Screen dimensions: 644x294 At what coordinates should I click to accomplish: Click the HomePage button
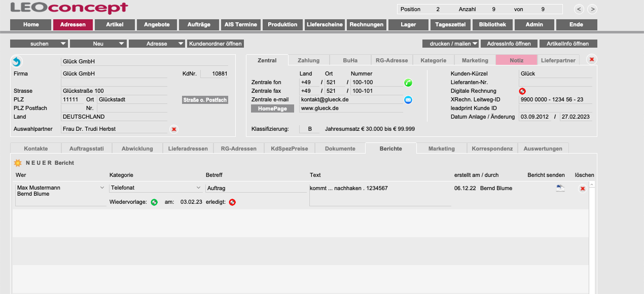coord(272,108)
